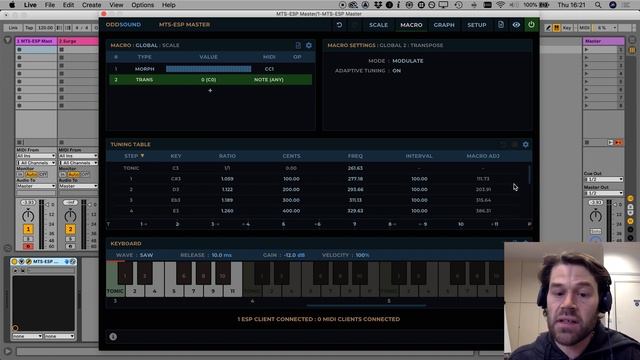Toggle ADAPTIVE TUNING ON setting
Image resolution: width=640 pixels, height=360 pixels.
[396, 71]
